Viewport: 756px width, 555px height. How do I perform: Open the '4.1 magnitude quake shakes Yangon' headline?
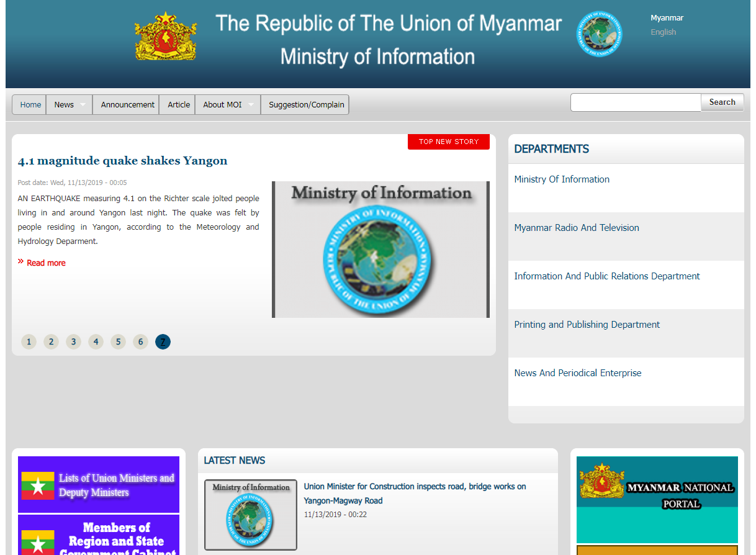(123, 161)
